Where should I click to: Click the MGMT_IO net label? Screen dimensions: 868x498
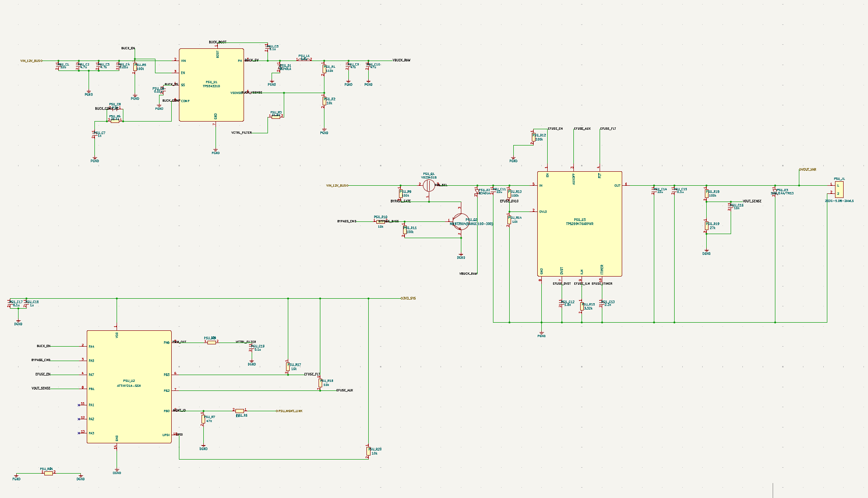click(x=179, y=410)
